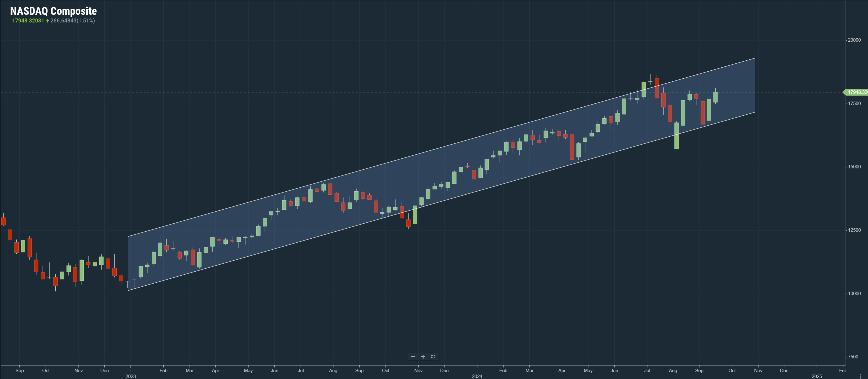The image size is (868, 379).
Task: Zoom in with the plus button
Action: pos(423,357)
